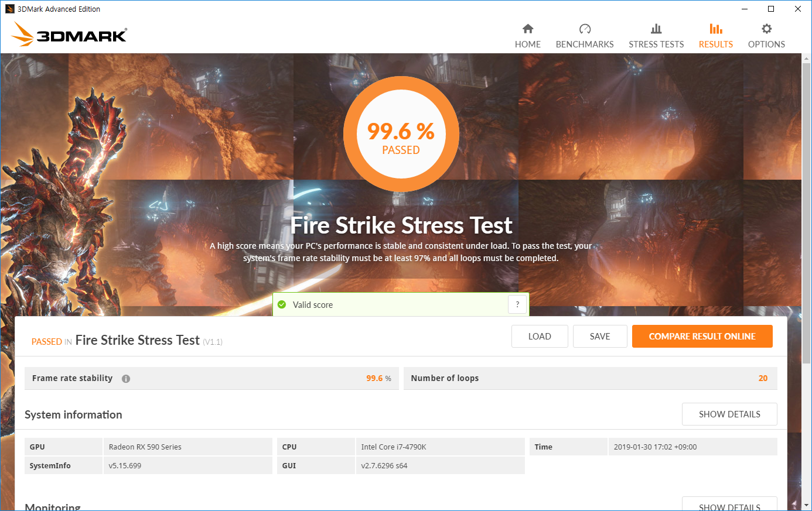Select the RESULTS tab

click(716, 36)
